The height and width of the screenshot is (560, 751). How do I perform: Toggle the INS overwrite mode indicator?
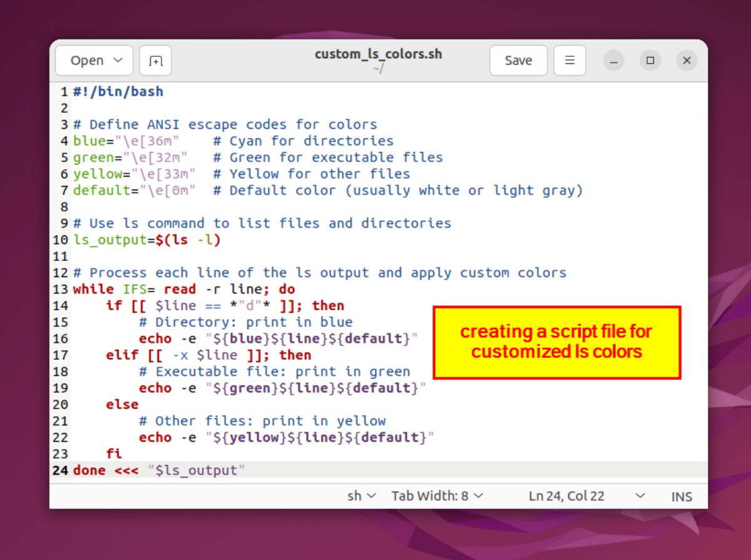(681, 496)
